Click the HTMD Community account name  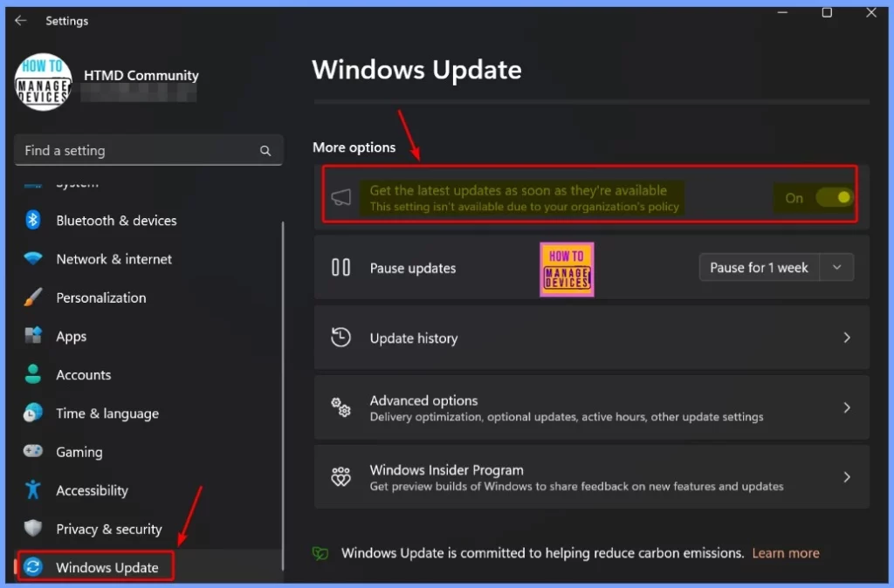(141, 75)
